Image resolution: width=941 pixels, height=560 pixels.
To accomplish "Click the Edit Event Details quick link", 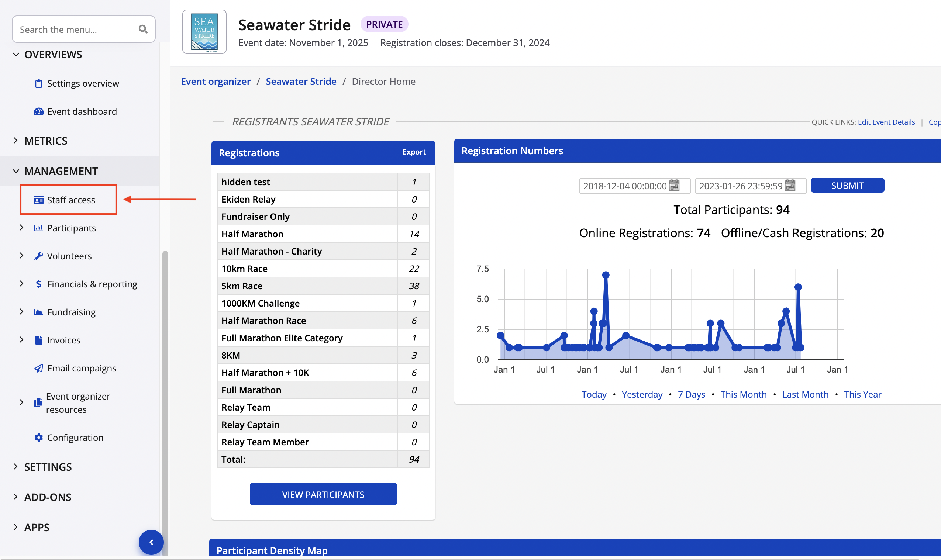I will click(886, 122).
